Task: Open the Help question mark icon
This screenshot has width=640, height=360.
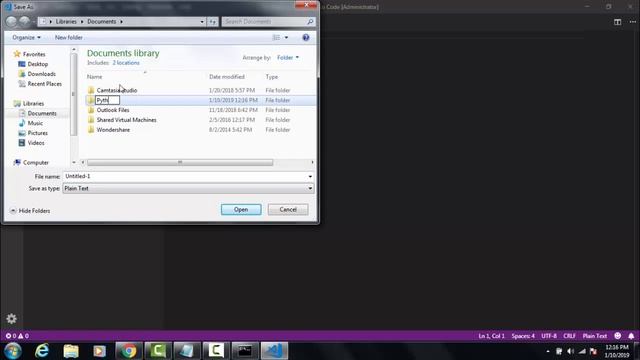Action: [306, 38]
